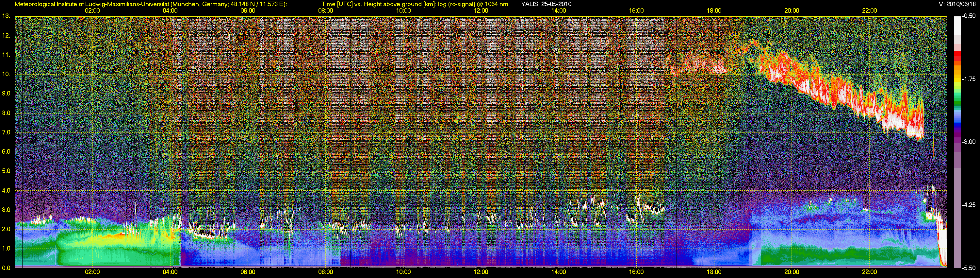The width and height of the screenshot is (980, 278).
Task: Select the -4.25 color scale value
Action: [x=968, y=205]
